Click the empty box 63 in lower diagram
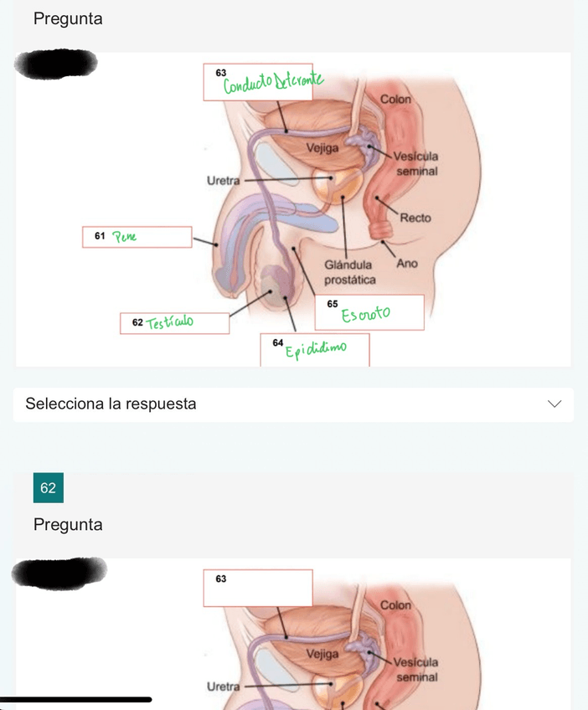Image resolution: width=588 pixels, height=710 pixels. [257, 588]
